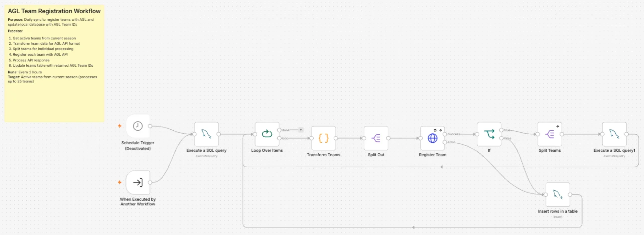Click 'Update teams table with returned AGL Team IDs'
The height and width of the screenshot is (235, 644).
(53, 65)
